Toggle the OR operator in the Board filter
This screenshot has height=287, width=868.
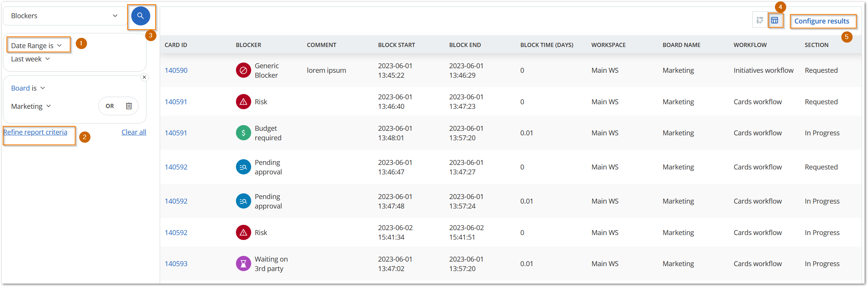coord(109,106)
